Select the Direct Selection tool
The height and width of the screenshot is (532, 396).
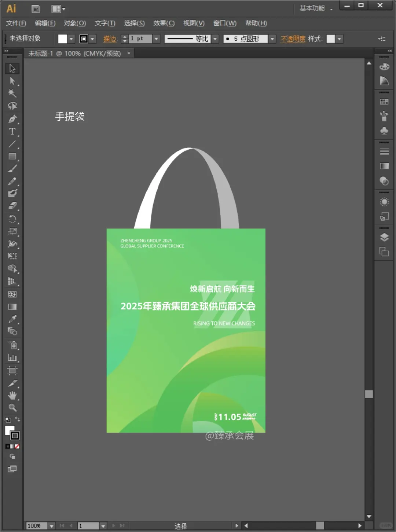point(12,81)
